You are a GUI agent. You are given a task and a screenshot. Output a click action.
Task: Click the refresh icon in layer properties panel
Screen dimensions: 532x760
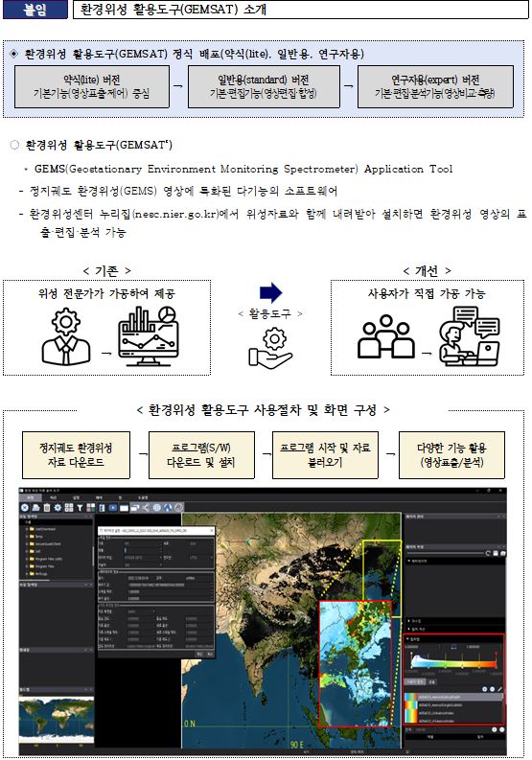click(488, 554)
